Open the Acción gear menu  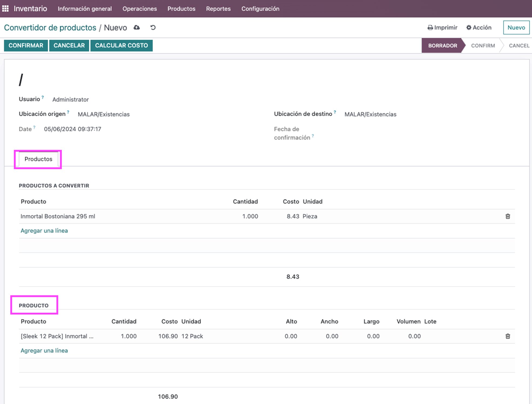[479, 28]
